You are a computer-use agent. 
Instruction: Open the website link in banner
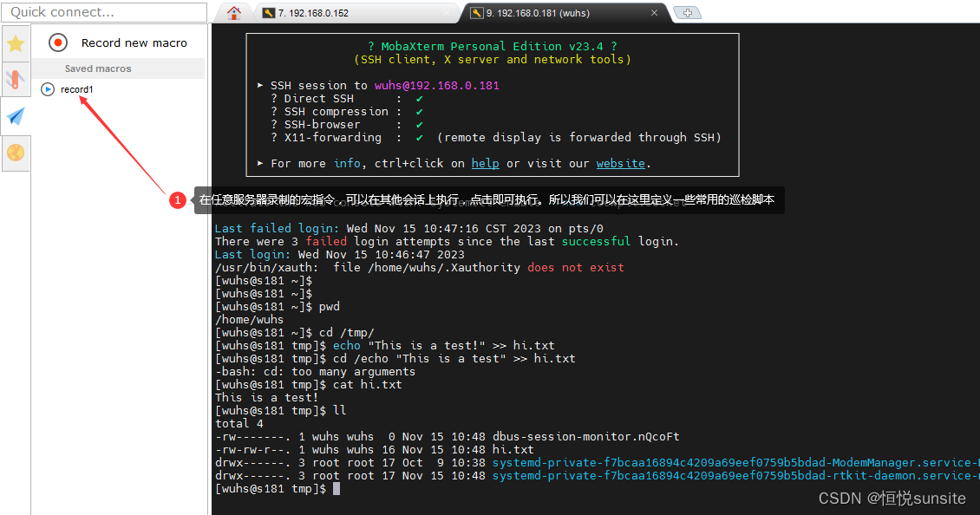click(620, 163)
